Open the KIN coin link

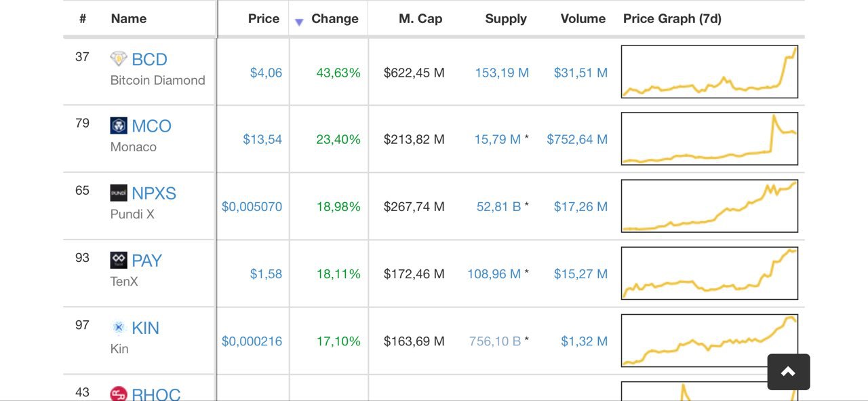click(145, 328)
